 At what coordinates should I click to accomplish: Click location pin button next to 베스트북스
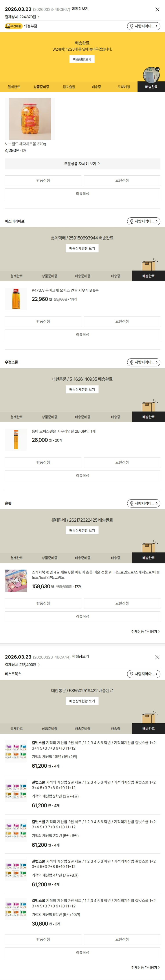click(x=143, y=674)
